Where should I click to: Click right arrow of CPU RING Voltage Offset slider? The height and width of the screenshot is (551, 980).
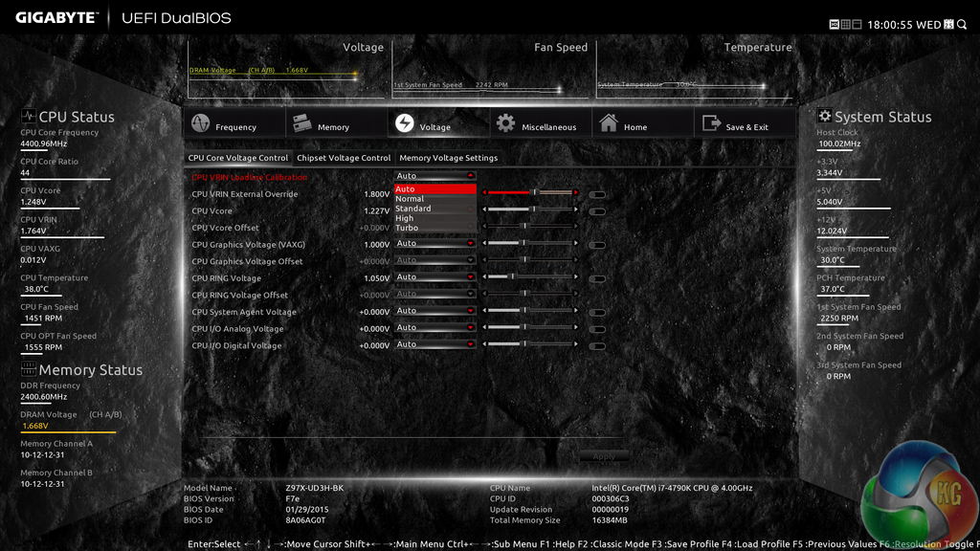tap(575, 294)
